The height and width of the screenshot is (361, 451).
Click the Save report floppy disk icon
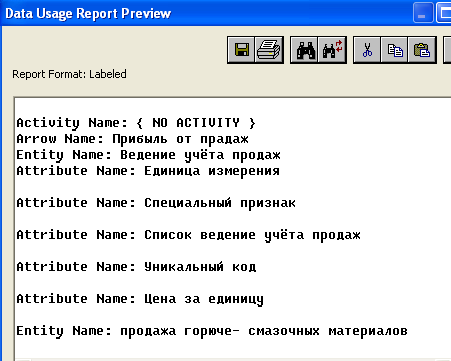click(241, 50)
